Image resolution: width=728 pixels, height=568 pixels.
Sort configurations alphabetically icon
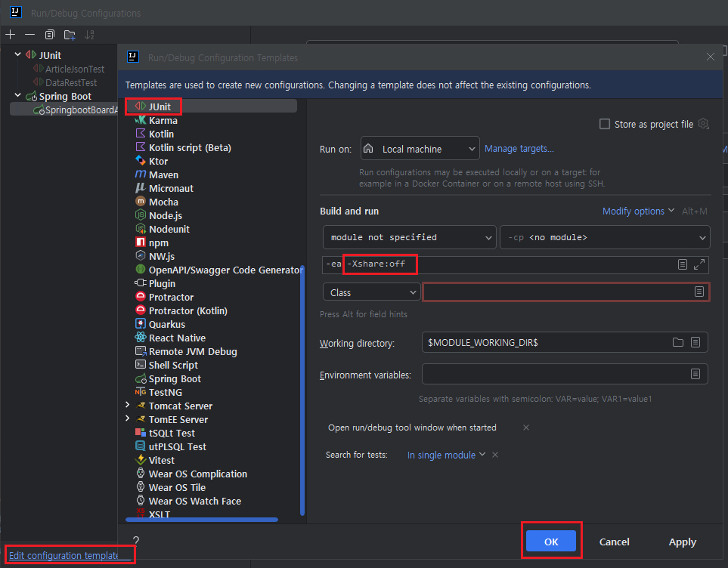click(90, 35)
